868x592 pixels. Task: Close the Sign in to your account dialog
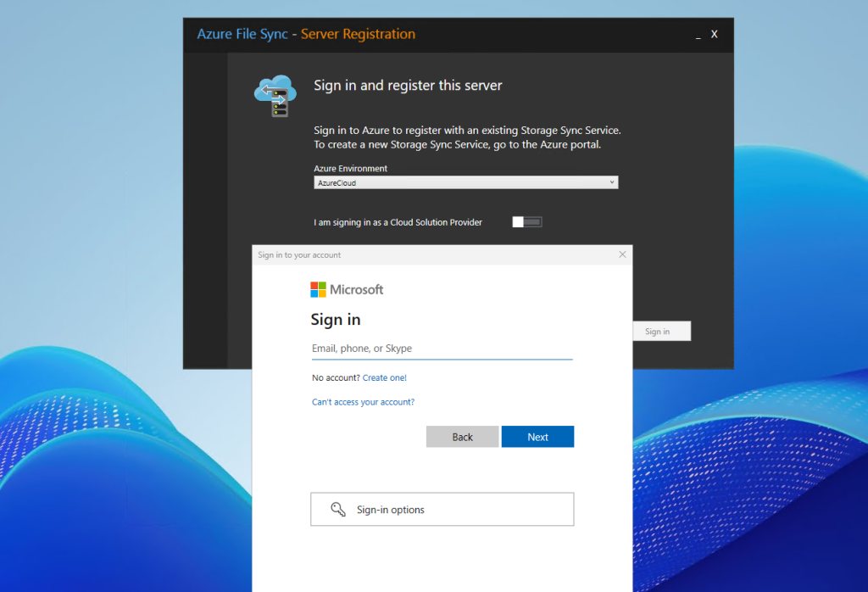tap(622, 254)
